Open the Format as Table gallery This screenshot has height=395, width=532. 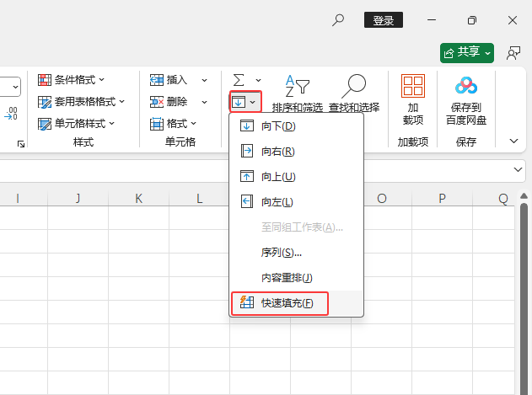[x=82, y=101]
